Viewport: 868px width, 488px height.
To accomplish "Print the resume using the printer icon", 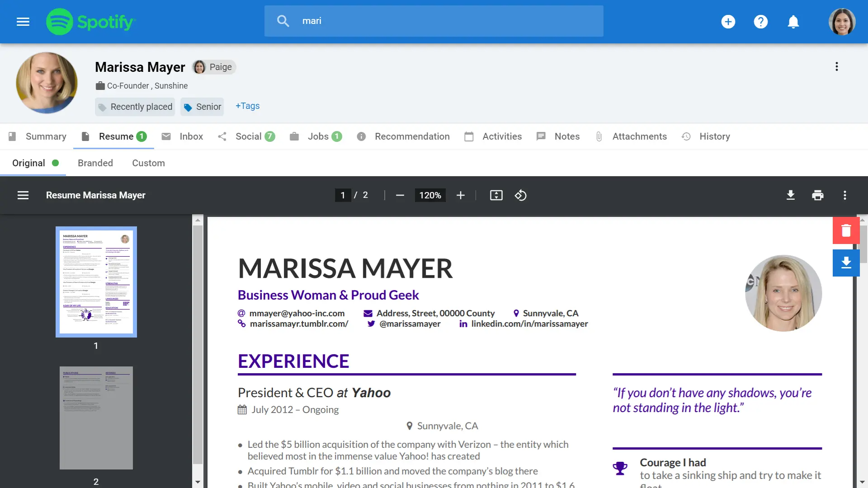I will pos(818,195).
